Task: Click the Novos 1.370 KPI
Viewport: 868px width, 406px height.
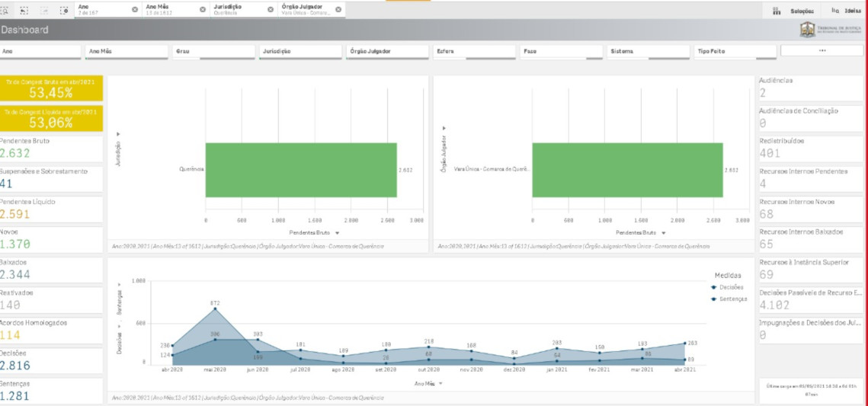Action: click(52, 239)
